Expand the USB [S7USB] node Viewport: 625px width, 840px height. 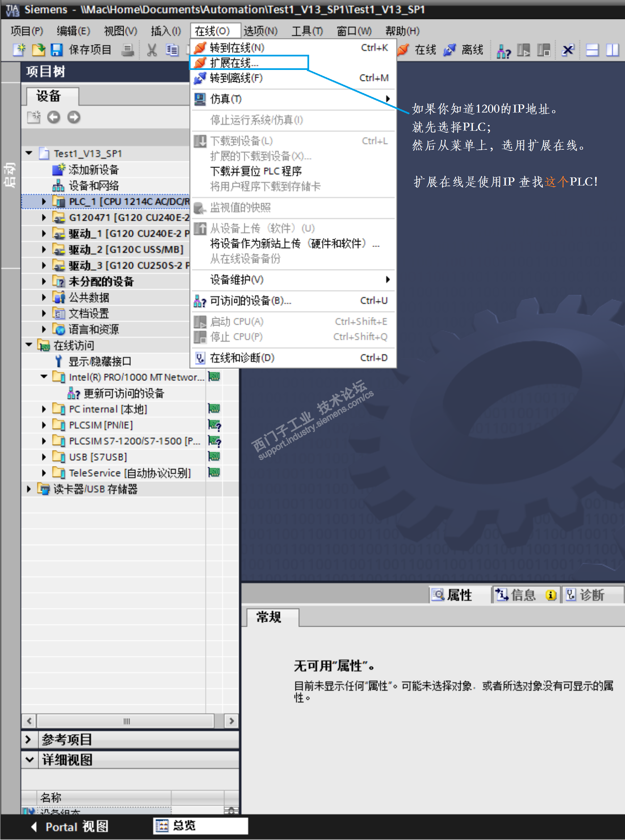coord(44,457)
